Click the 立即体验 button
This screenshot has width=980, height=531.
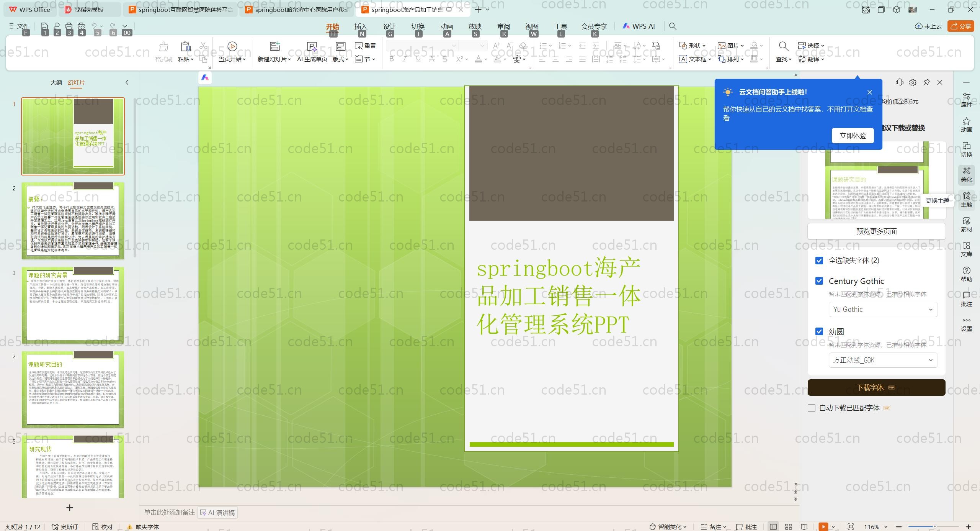pyautogui.click(x=853, y=136)
